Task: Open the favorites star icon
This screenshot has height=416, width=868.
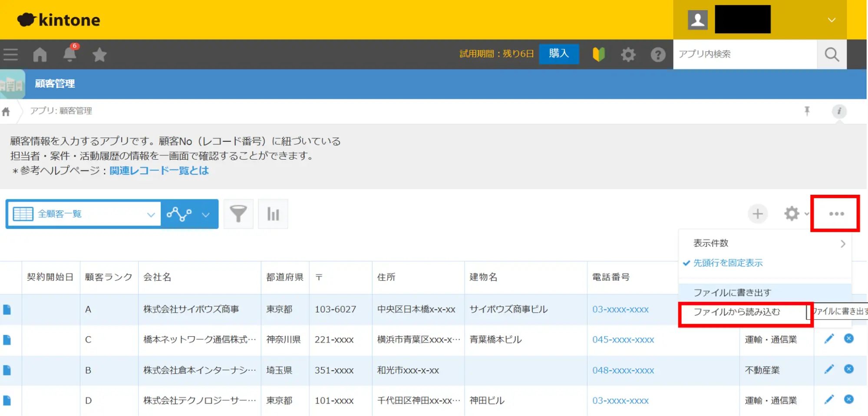Action: point(99,55)
